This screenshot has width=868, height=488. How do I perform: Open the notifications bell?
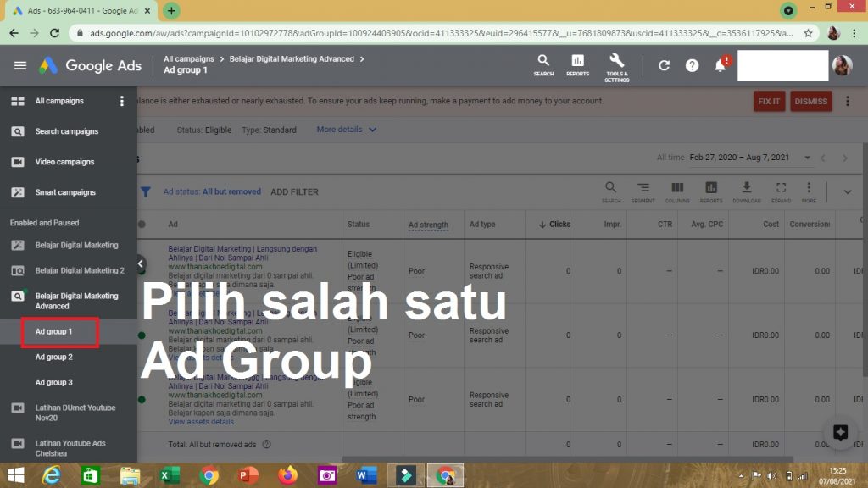coord(721,65)
